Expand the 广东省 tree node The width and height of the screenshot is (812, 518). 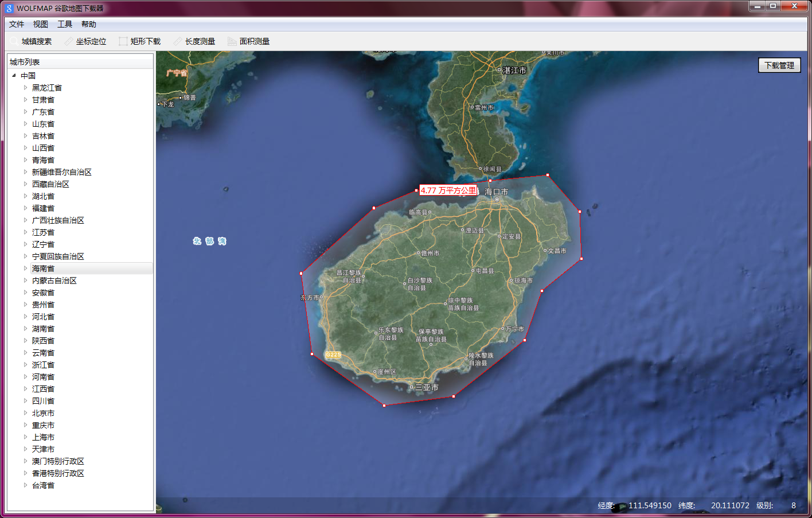tap(26, 111)
